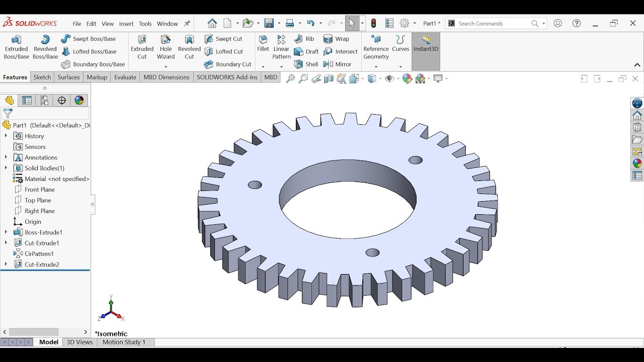Screen dimensions: 644x362
Task: Apply the Fillet tool
Action: tap(263, 43)
